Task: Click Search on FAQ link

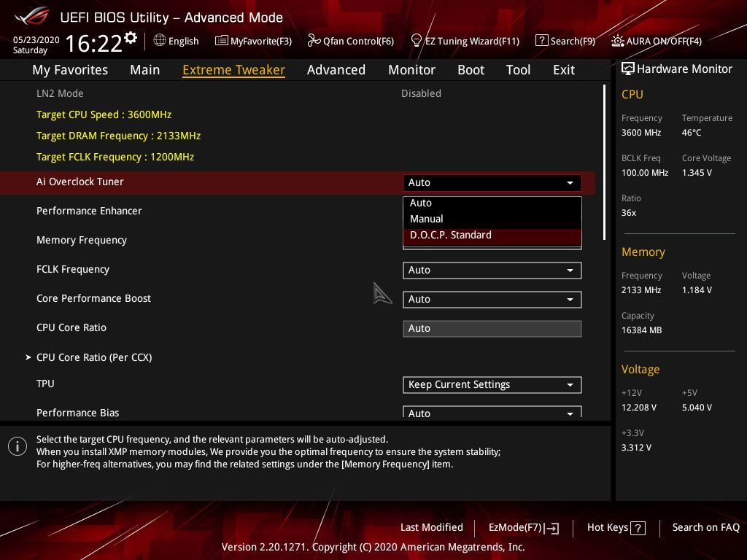Action: (x=705, y=528)
